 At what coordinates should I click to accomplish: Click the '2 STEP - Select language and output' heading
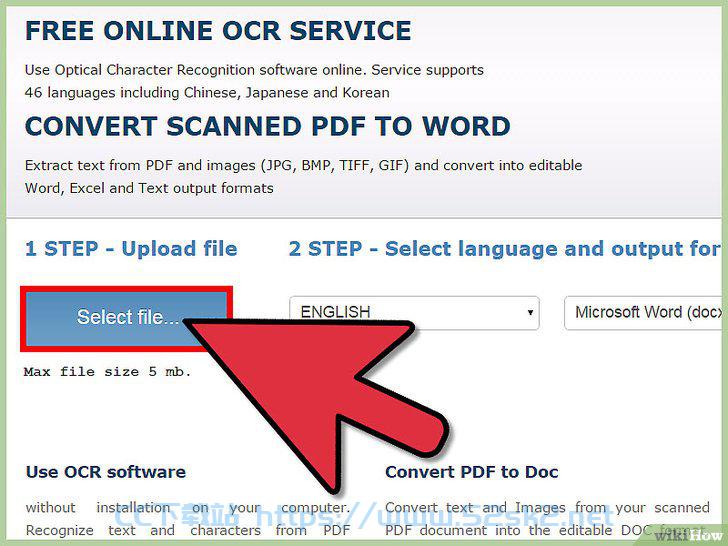pyautogui.click(x=505, y=249)
